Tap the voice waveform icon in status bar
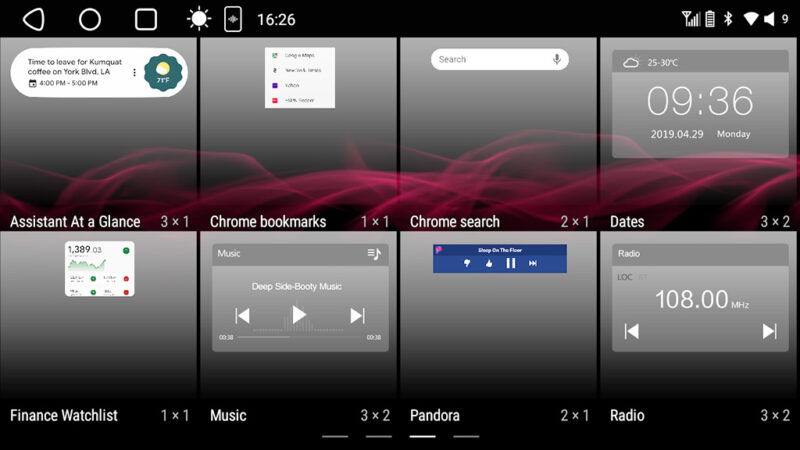The image size is (800, 450). [233, 19]
